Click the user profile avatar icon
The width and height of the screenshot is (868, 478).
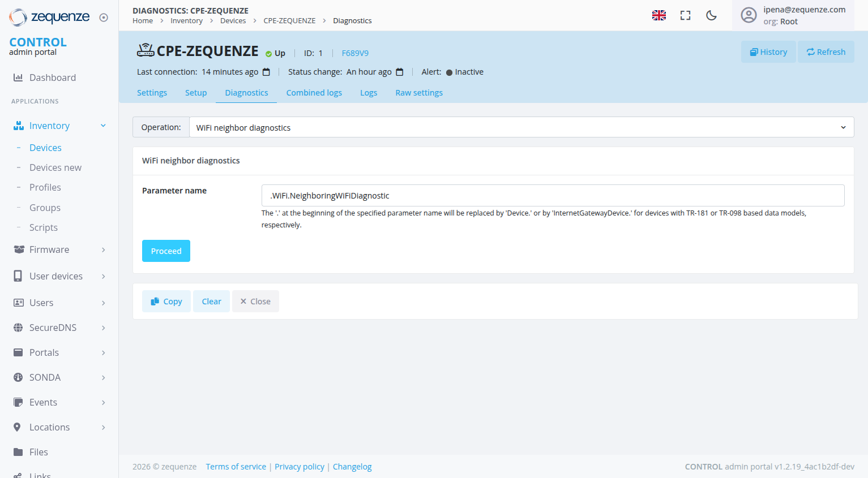coord(749,15)
